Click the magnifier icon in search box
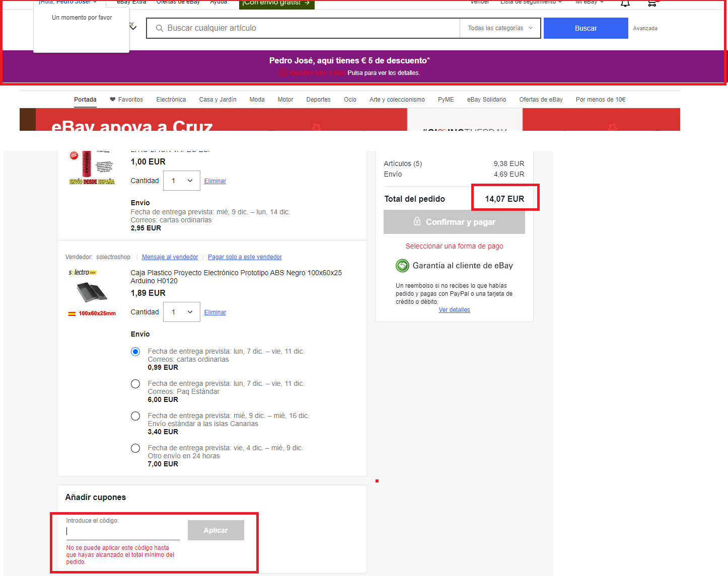The height and width of the screenshot is (576, 728). pyautogui.click(x=160, y=28)
